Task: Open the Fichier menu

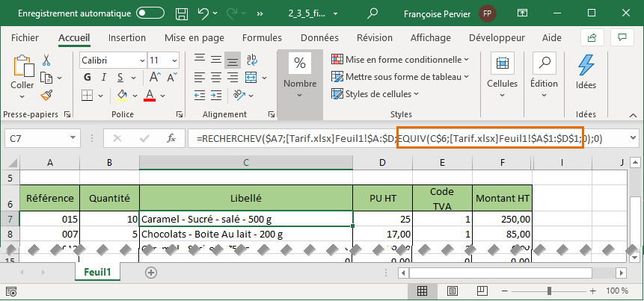Action: click(x=25, y=37)
